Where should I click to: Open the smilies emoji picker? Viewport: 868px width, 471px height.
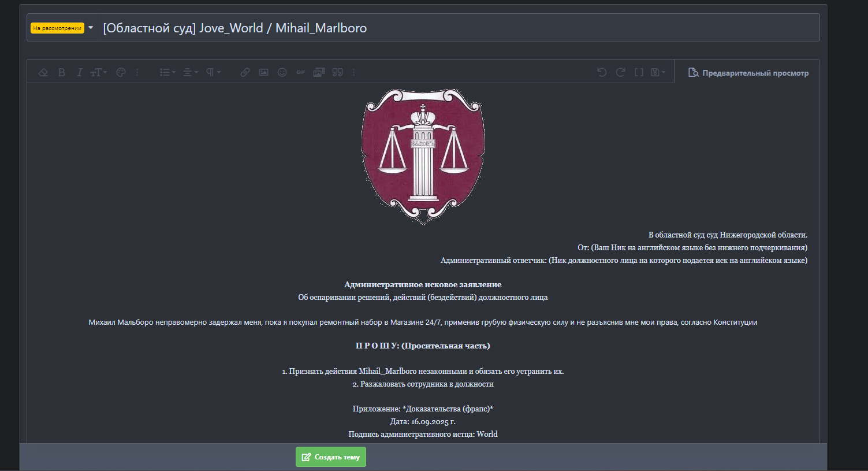click(x=282, y=72)
